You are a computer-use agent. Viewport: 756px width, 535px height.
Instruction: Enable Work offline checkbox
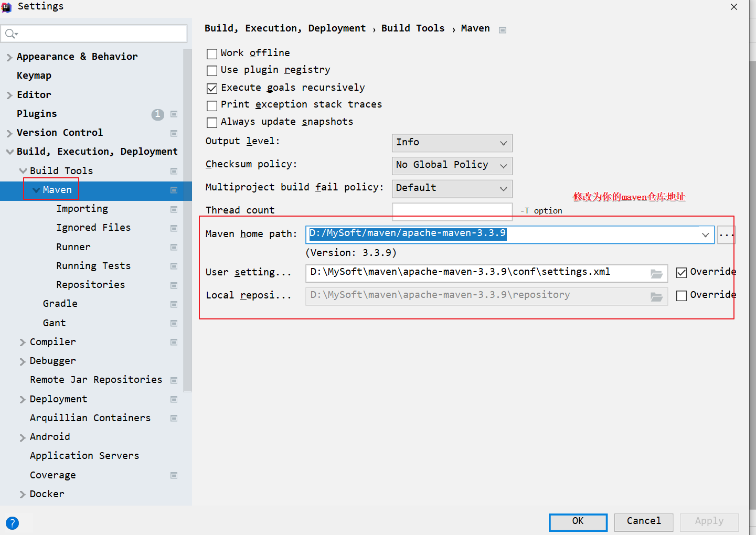tap(212, 53)
